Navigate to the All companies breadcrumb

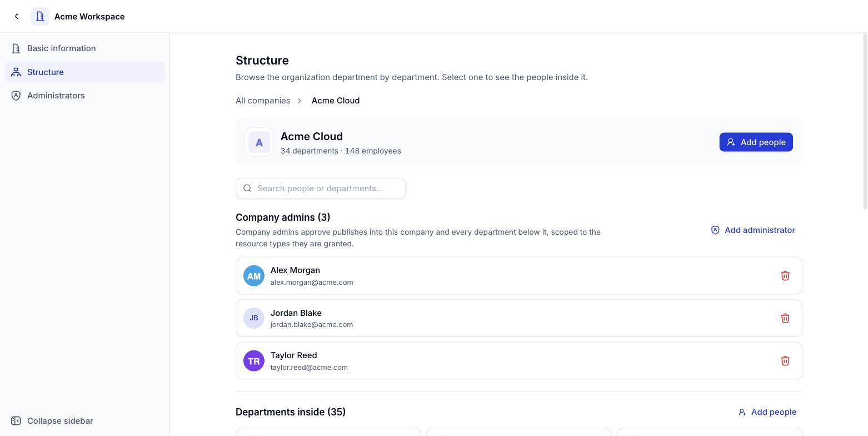263,101
